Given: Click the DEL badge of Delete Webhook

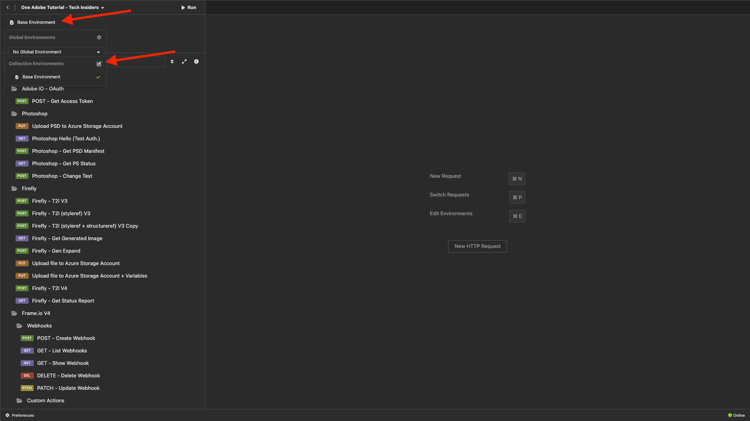Looking at the screenshot, I should [x=27, y=376].
